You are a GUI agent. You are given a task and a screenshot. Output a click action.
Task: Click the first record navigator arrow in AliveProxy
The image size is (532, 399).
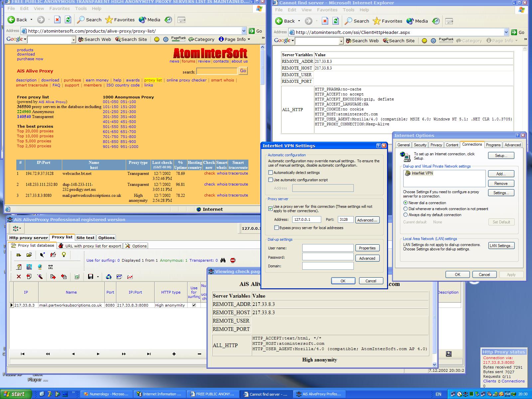point(23,354)
